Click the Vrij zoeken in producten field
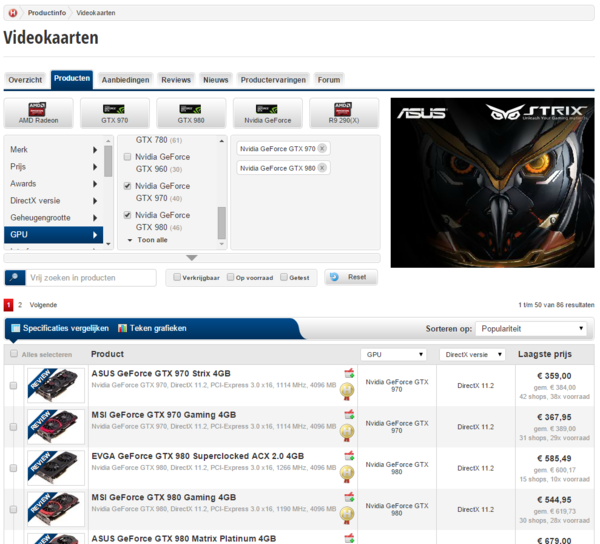 click(x=91, y=278)
